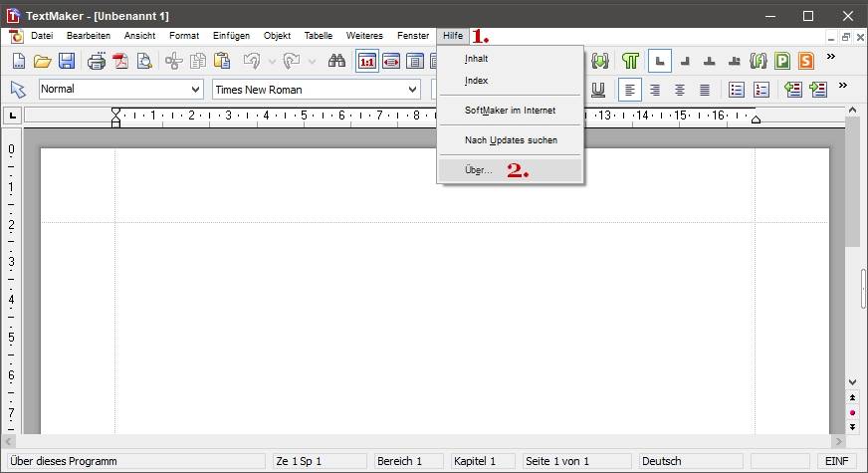Choose Inhalt from the Hilfe menu
This screenshot has height=473, width=868.
click(x=510, y=59)
